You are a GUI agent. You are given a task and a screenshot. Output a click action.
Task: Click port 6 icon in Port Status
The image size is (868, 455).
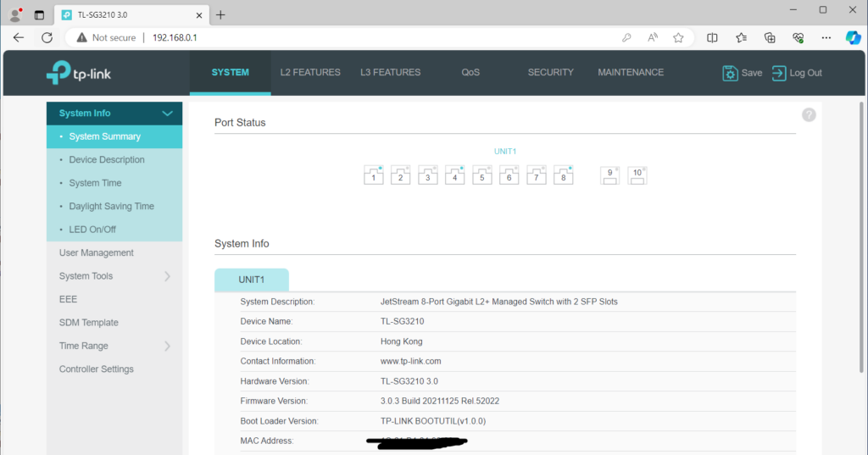coord(509,175)
